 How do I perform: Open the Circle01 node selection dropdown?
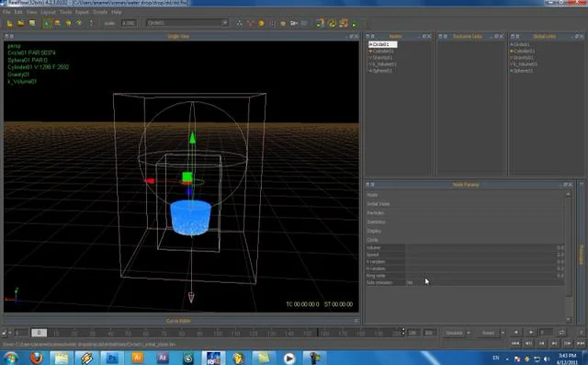(187, 23)
